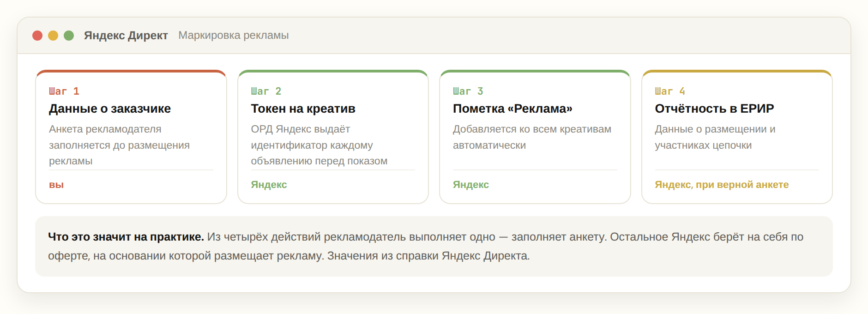Click the bold 'Что это значит на практике.' text
Image resolution: width=868 pixels, height=314 pixels.
coord(126,237)
